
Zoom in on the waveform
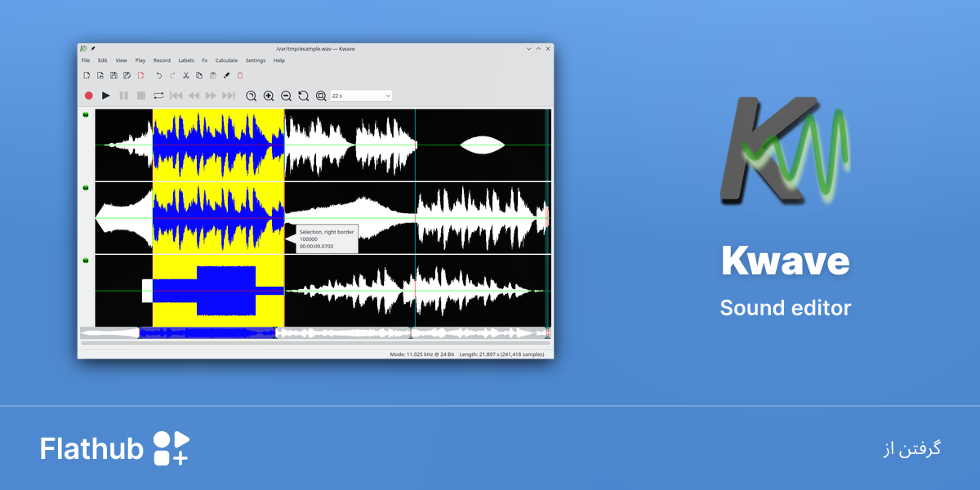click(x=269, y=96)
